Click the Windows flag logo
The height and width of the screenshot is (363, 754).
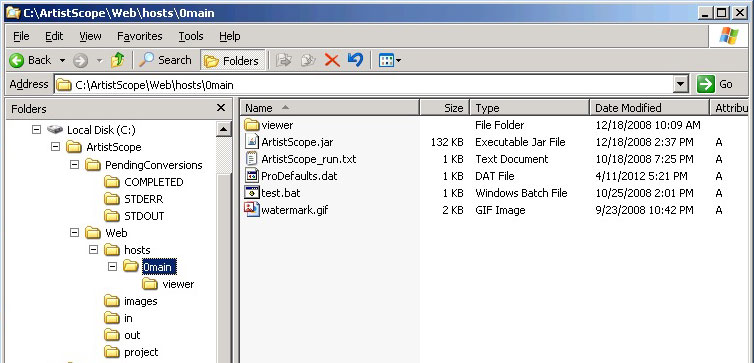[x=728, y=36]
